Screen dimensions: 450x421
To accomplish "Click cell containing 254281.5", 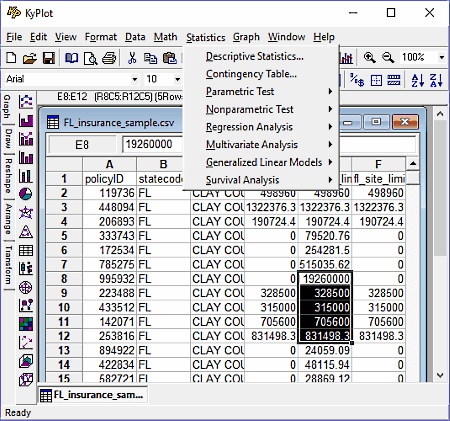I will coord(324,250).
